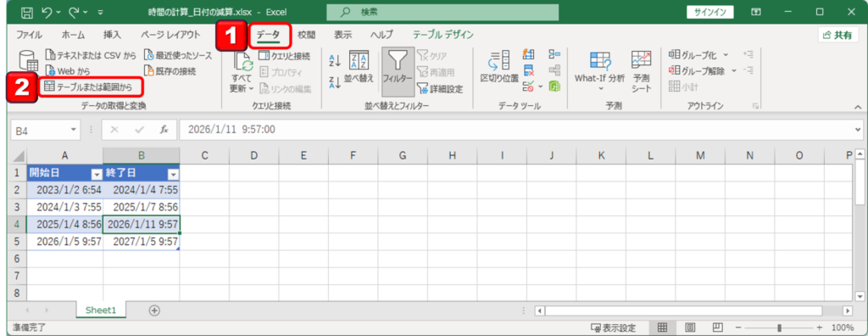The height and width of the screenshot is (336, 868).
Task: Click すべて更新 refresh icon
Action: [242, 62]
